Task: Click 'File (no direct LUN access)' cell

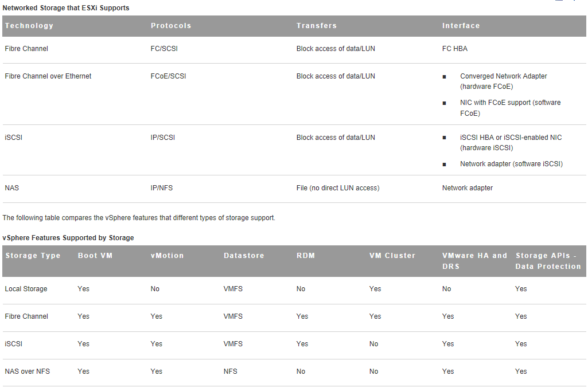Action: tap(337, 188)
